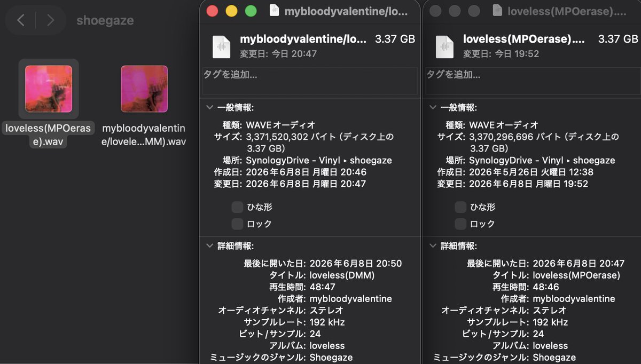The height and width of the screenshot is (364, 641).
Task: Enable ひな形 checkbox in loveless(MPOerase) info window
Action: (460, 207)
